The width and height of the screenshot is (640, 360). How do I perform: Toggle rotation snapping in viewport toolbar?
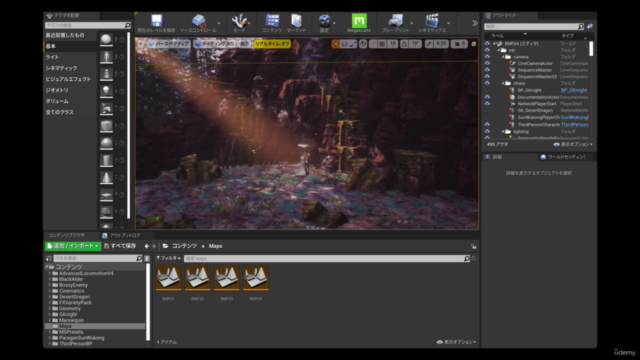tap(404, 44)
